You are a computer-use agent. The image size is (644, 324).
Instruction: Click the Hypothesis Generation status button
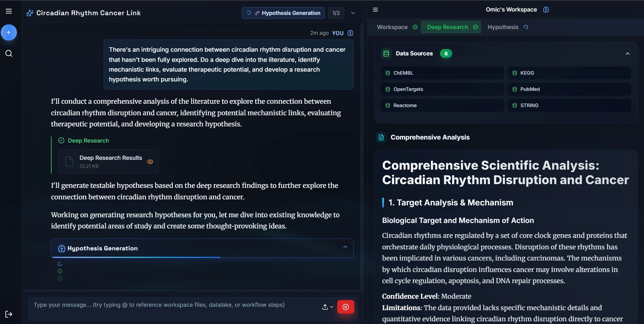coord(283,13)
